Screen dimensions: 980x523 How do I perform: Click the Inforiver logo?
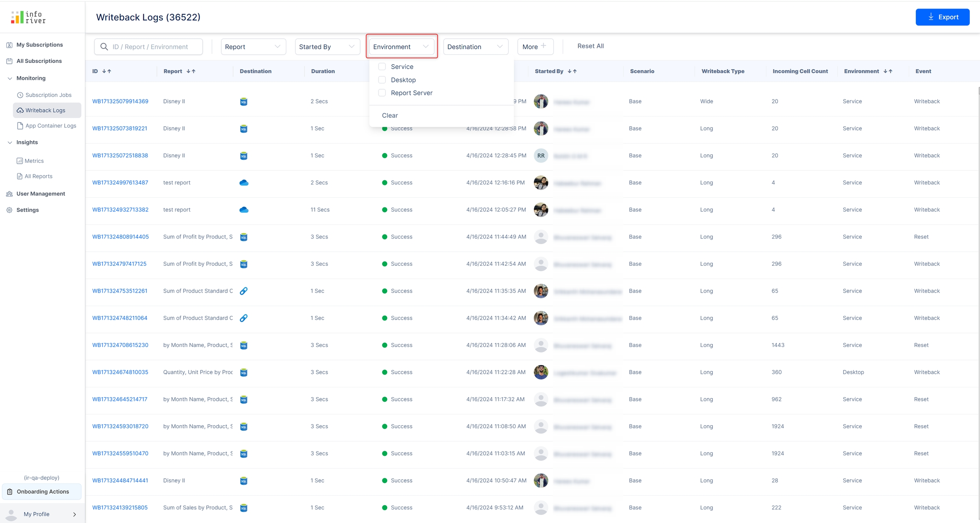(28, 17)
